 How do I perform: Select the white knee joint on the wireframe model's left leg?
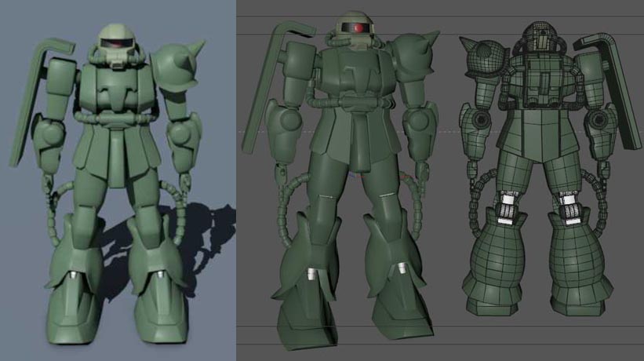[x=508, y=209]
